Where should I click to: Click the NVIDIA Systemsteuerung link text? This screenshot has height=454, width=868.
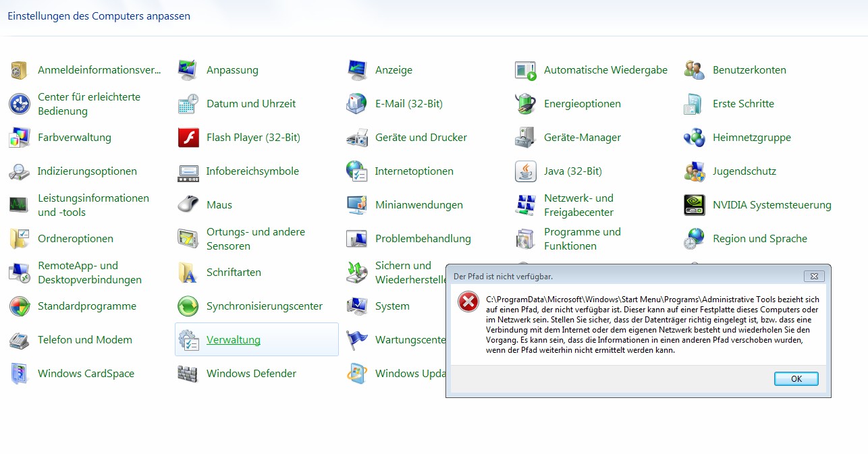pos(772,204)
